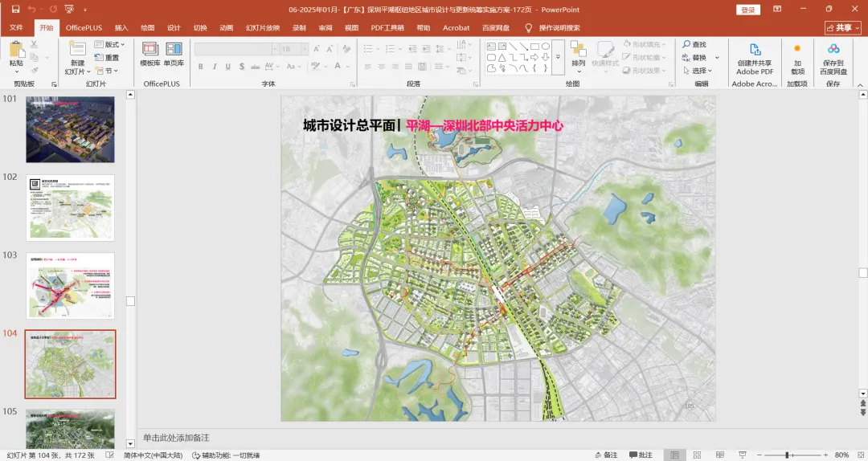Click the 排列 arrange button
This screenshot has height=461, width=868.
pos(579,56)
